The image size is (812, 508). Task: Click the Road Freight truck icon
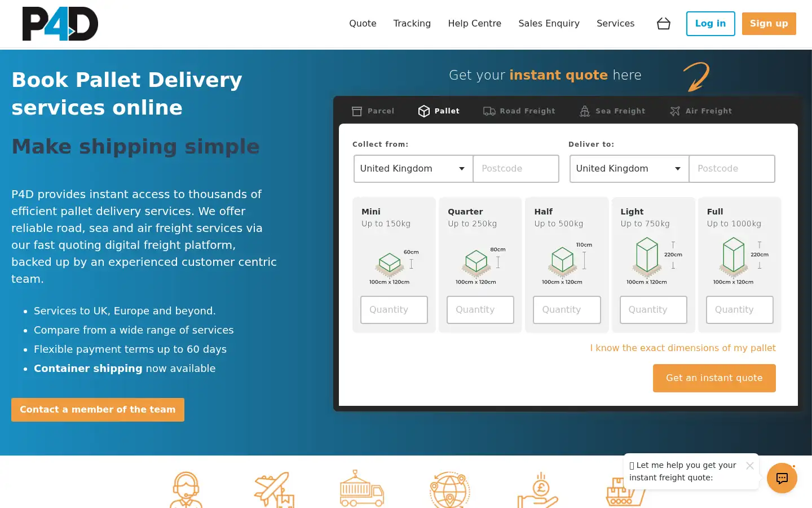[489, 111]
